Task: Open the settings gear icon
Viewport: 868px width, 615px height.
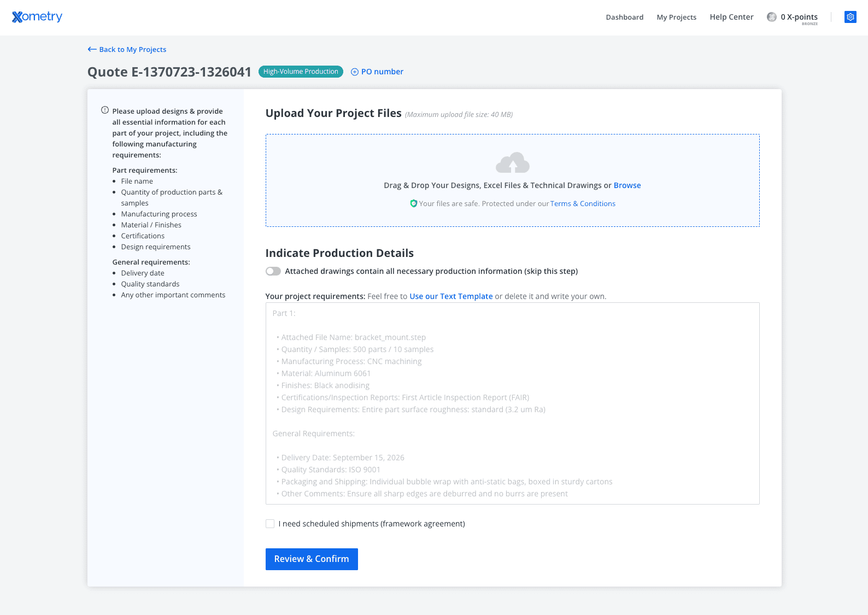Action: pos(850,17)
